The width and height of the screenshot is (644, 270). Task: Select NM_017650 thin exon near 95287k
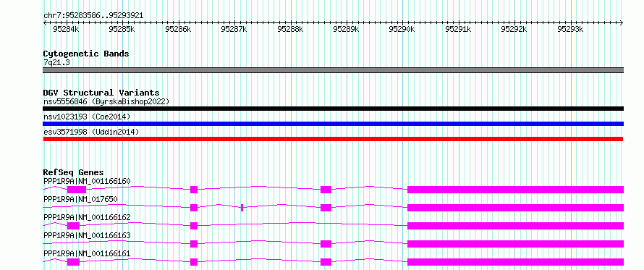point(242,208)
